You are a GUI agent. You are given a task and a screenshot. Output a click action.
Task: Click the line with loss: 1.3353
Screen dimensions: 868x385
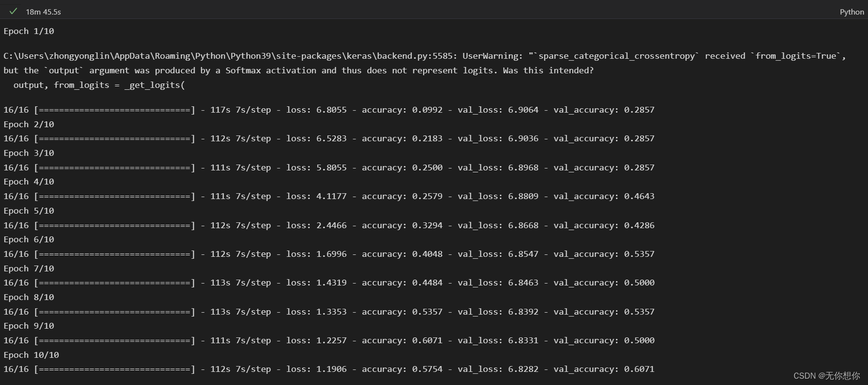click(x=329, y=312)
